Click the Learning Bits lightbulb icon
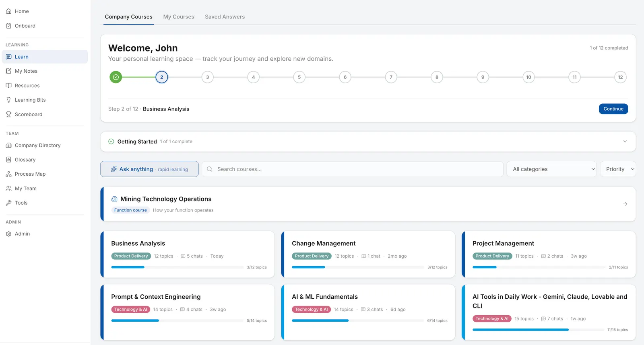644x345 pixels. tap(8, 100)
